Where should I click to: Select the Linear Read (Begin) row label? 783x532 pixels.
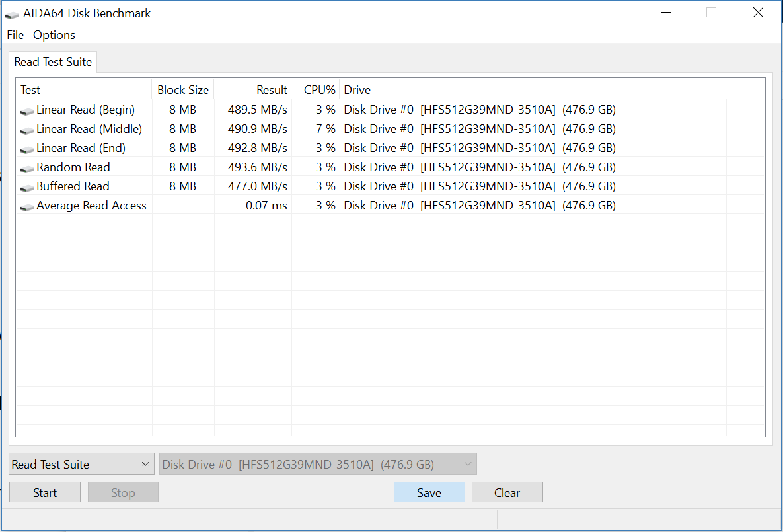pos(85,110)
